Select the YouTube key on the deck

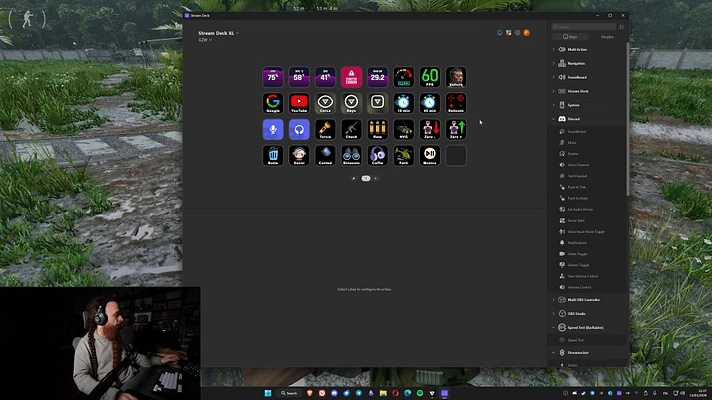click(299, 103)
